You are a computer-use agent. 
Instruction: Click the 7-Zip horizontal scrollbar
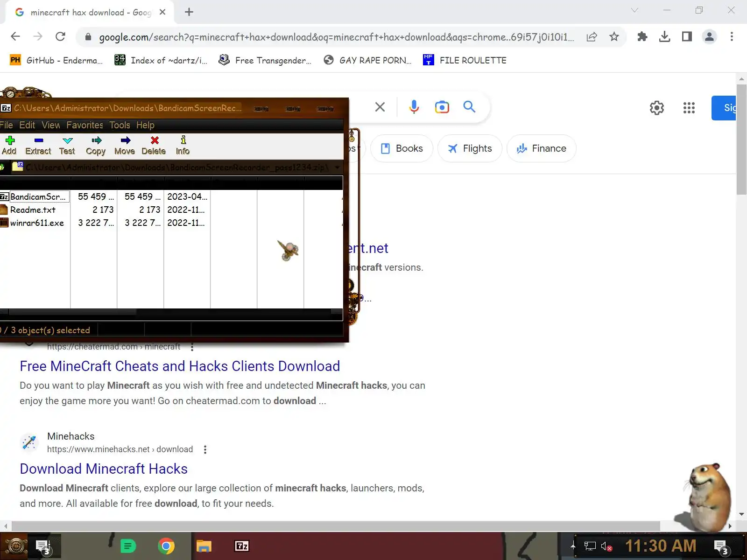point(171,312)
